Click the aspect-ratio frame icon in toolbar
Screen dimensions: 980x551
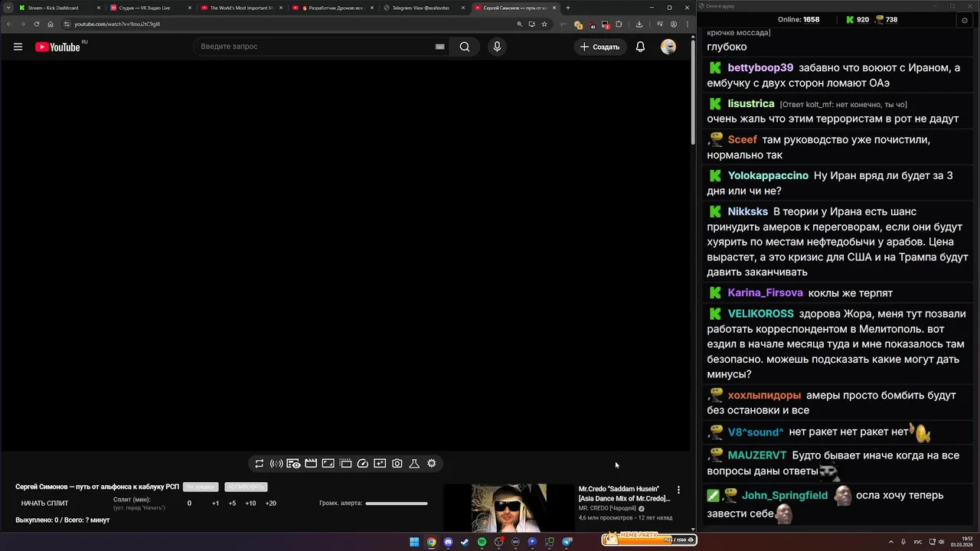(x=328, y=464)
